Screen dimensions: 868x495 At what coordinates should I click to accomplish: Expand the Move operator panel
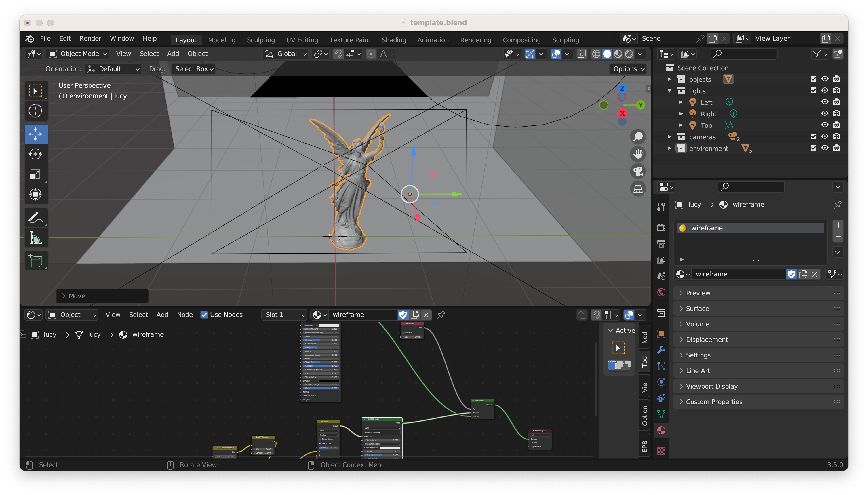pos(102,296)
